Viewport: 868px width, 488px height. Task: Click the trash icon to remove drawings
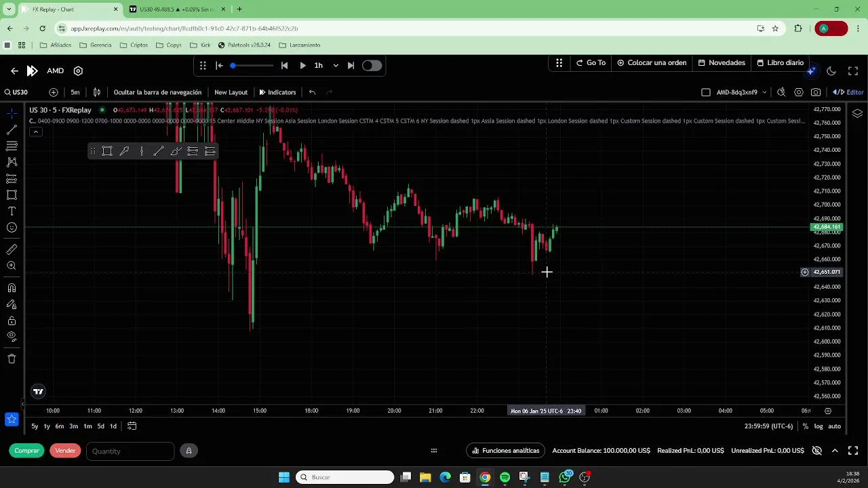click(x=12, y=359)
